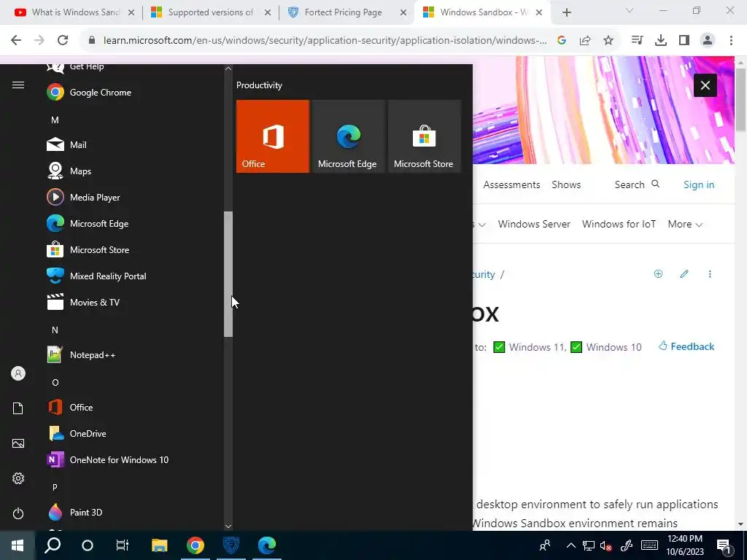Reload the current page
Viewport: 747px width, 560px height.
point(63,41)
